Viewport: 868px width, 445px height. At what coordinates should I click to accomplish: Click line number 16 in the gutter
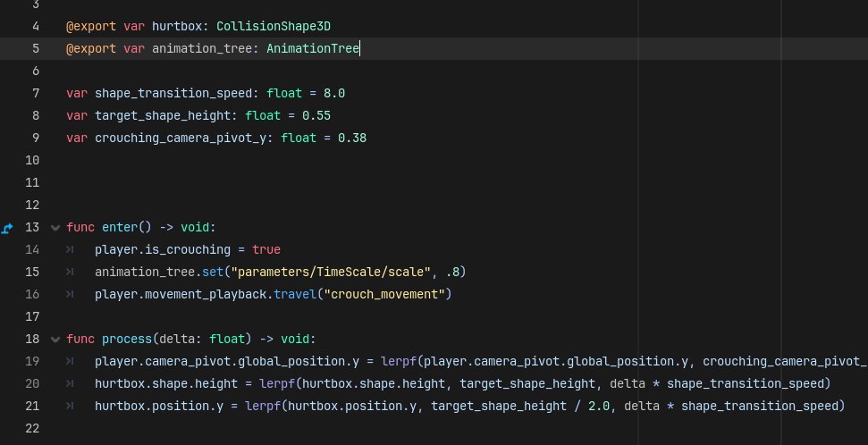pos(32,295)
